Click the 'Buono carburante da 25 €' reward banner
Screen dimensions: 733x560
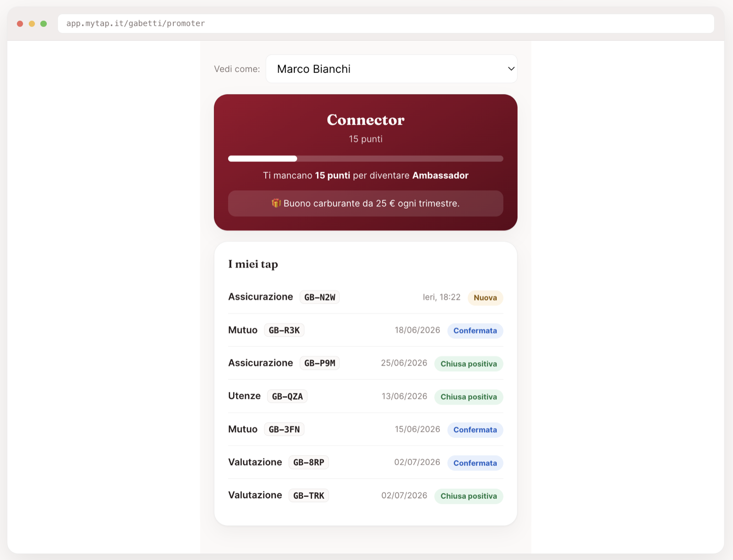click(x=366, y=203)
